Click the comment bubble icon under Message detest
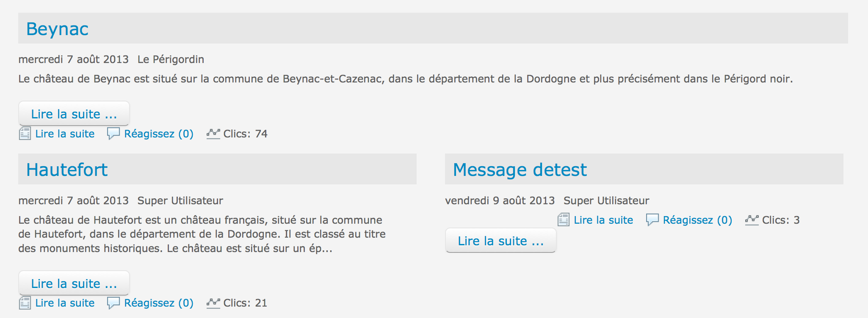This screenshot has height=318, width=868. (x=652, y=220)
